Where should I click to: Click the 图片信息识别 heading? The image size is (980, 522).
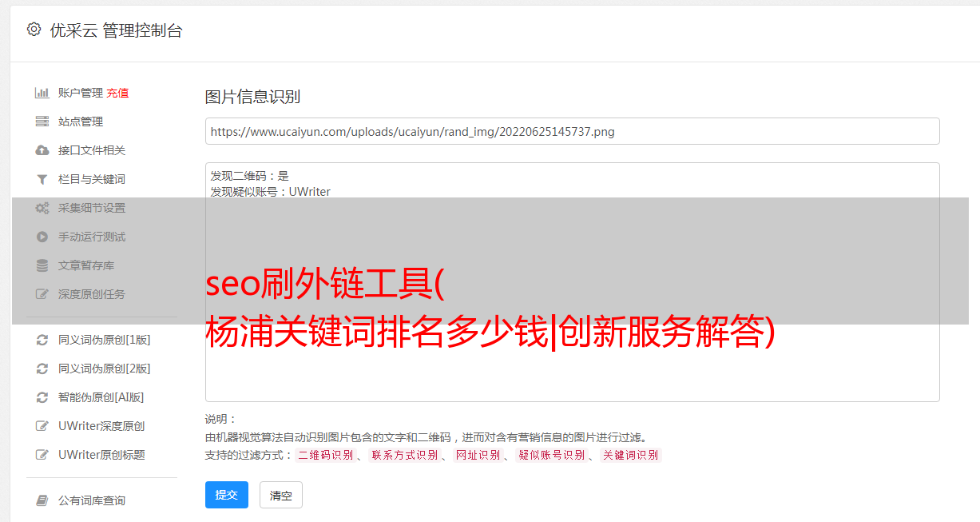click(x=253, y=97)
